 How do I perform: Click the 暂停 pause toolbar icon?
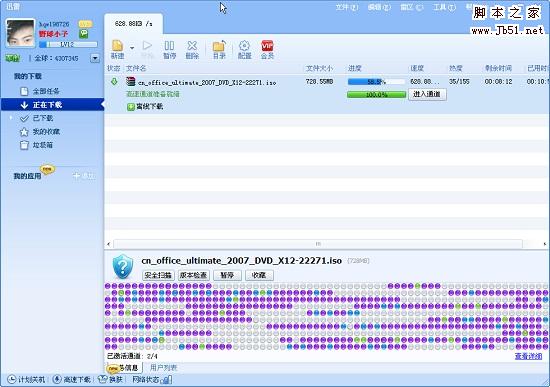[x=169, y=49]
